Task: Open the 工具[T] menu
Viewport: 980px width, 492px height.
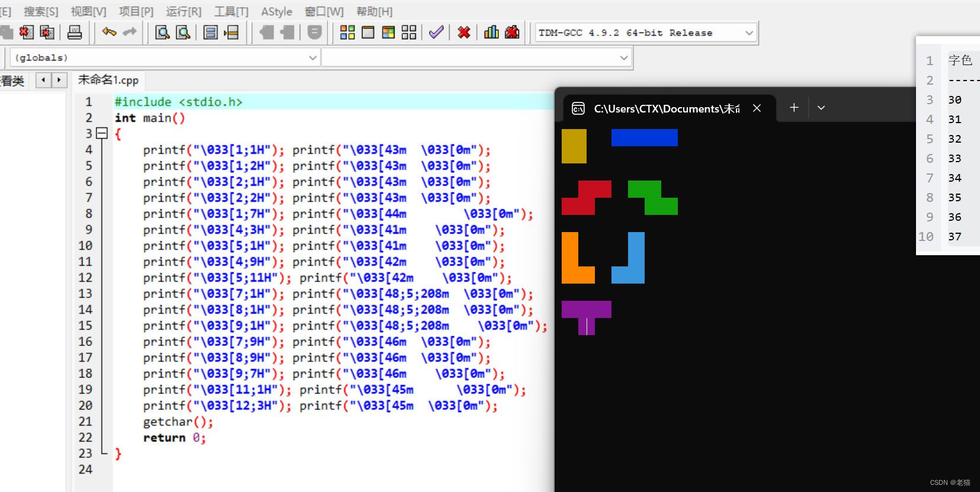Action: pos(232,11)
